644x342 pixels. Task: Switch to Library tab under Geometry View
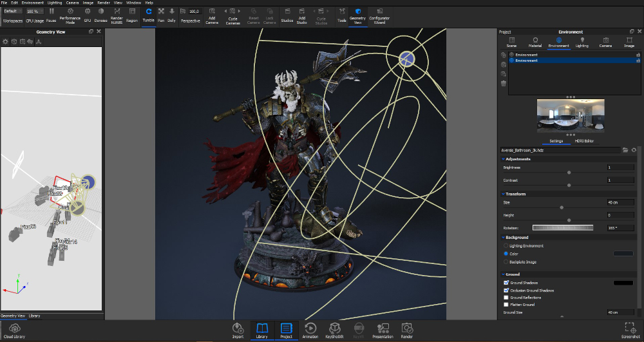[35, 316]
